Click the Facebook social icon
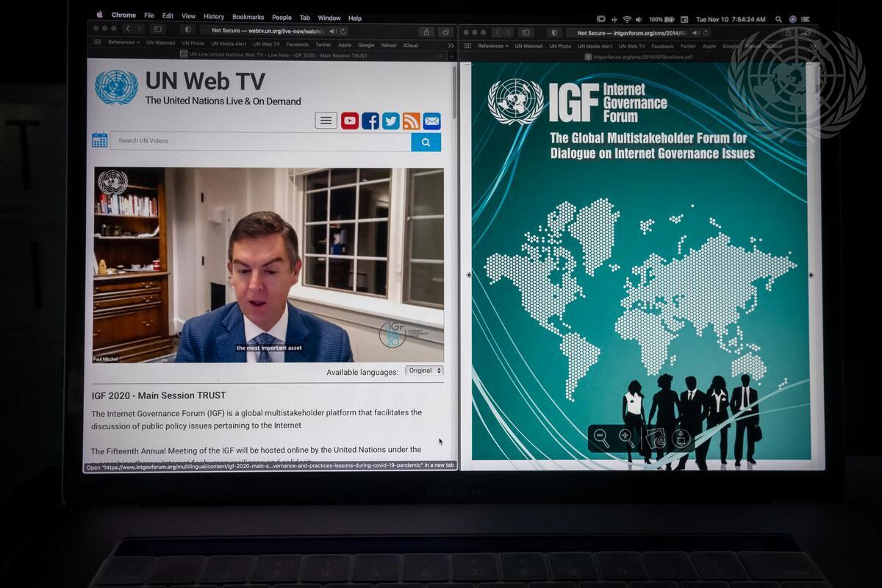 (x=370, y=121)
